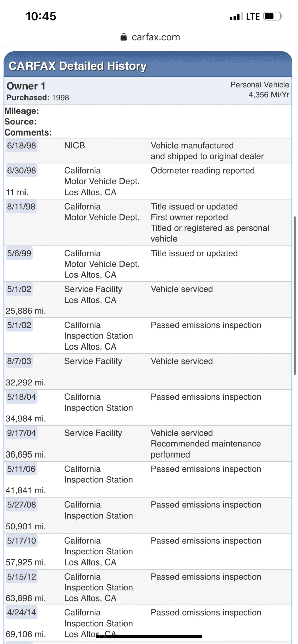The image size is (298, 644).
Task: Tap Recommended maintenance performed text
Action: point(206,449)
